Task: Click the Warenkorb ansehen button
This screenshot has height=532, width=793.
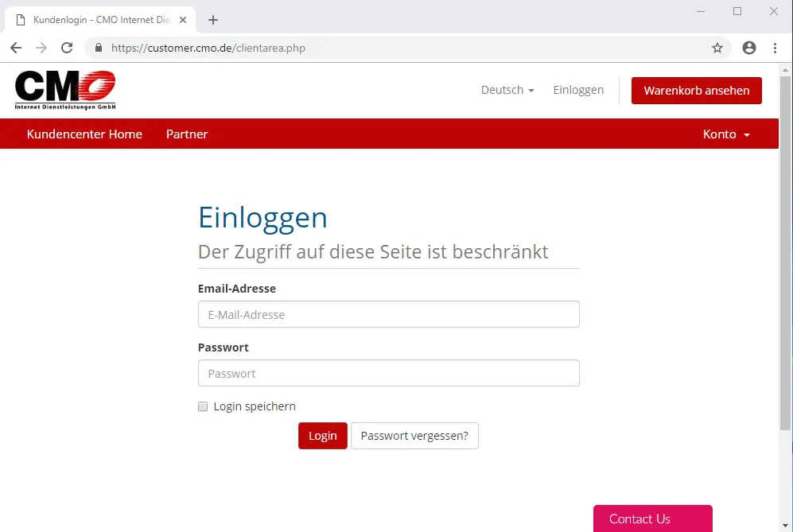Action: tap(697, 91)
